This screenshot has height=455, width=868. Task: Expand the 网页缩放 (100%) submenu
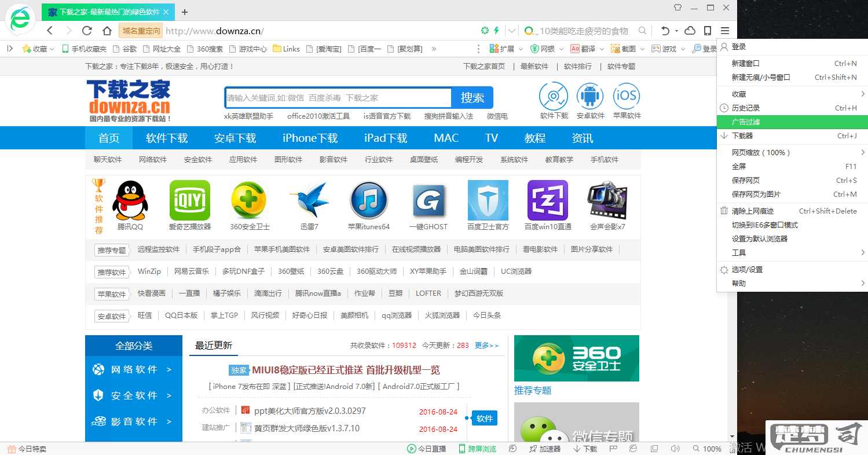point(792,153)
